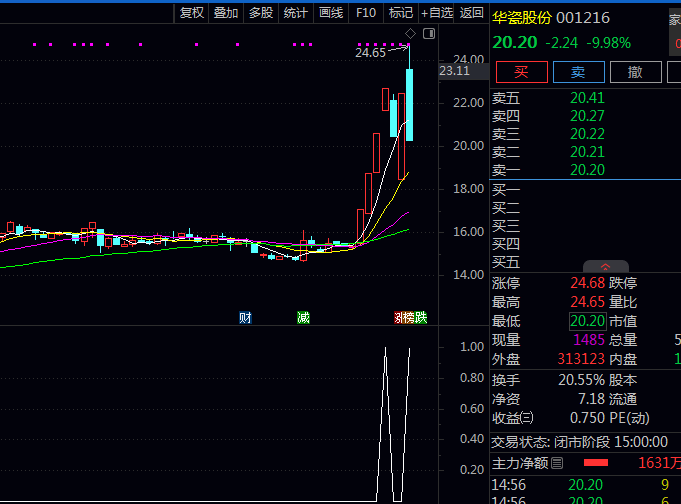681x504 pixels.
Task: Click the first 14:56 trade tick row
Action: pos(585,484)
